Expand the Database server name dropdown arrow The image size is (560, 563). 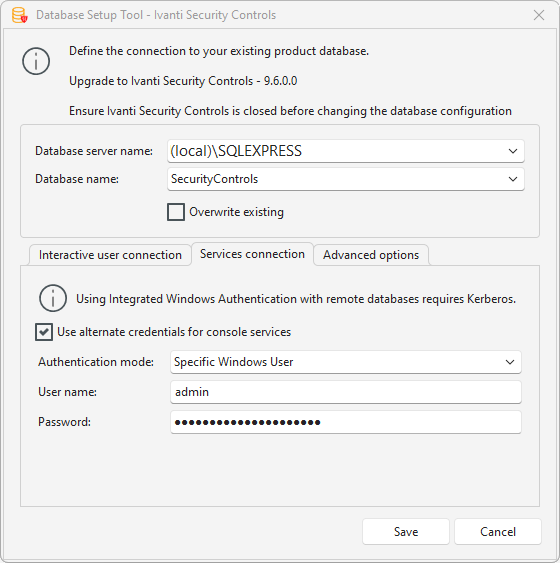tap(513, 151)
